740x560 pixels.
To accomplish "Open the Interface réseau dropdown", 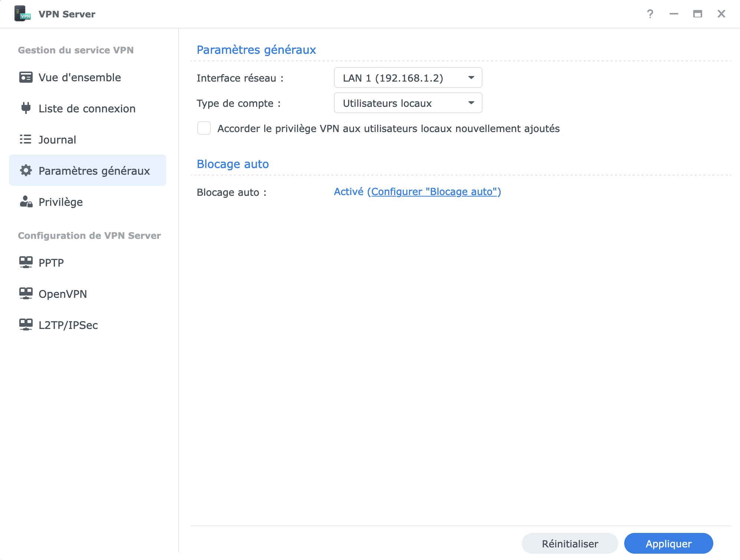I will point(408,78).
